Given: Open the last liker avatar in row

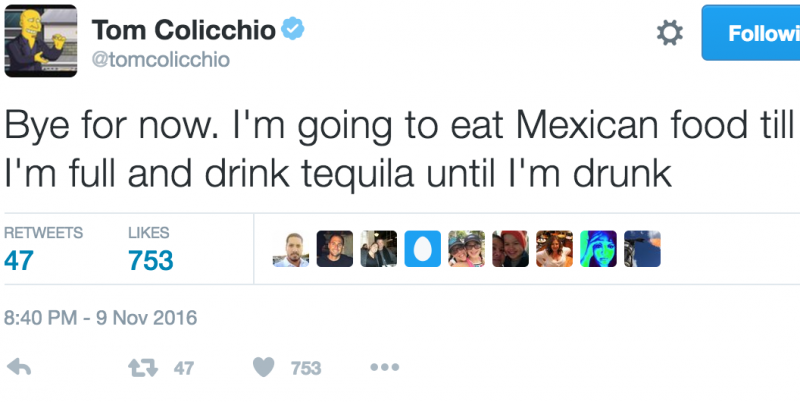Looking at the screenshot, I should (642, 249).
